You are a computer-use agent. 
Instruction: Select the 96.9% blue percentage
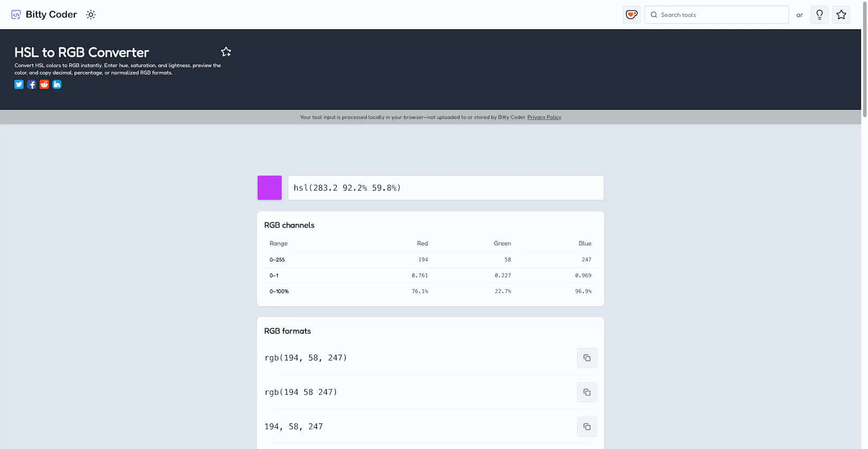pos(583,292)
